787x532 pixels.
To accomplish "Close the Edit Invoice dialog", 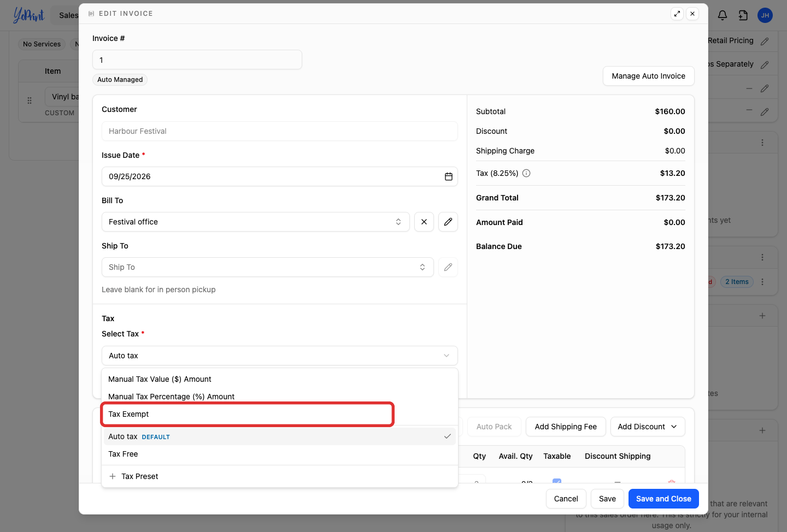I will tap(692, 14).
